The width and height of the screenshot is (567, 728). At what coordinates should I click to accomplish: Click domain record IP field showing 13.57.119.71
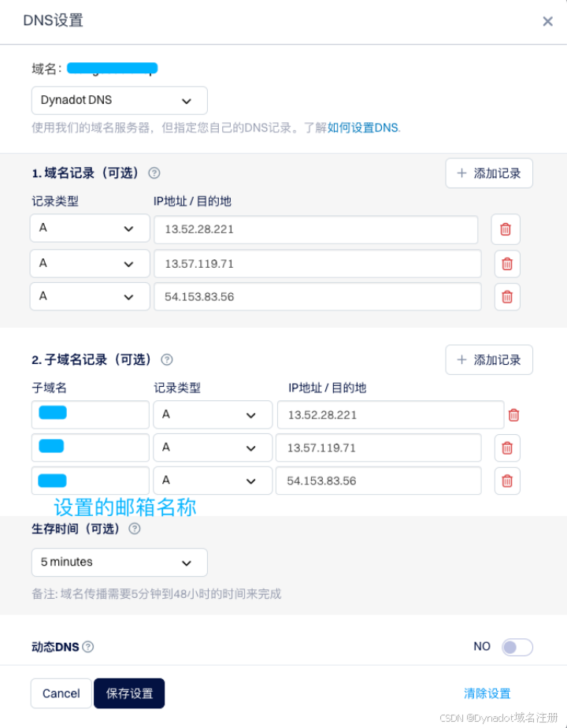tap(317, 264)
